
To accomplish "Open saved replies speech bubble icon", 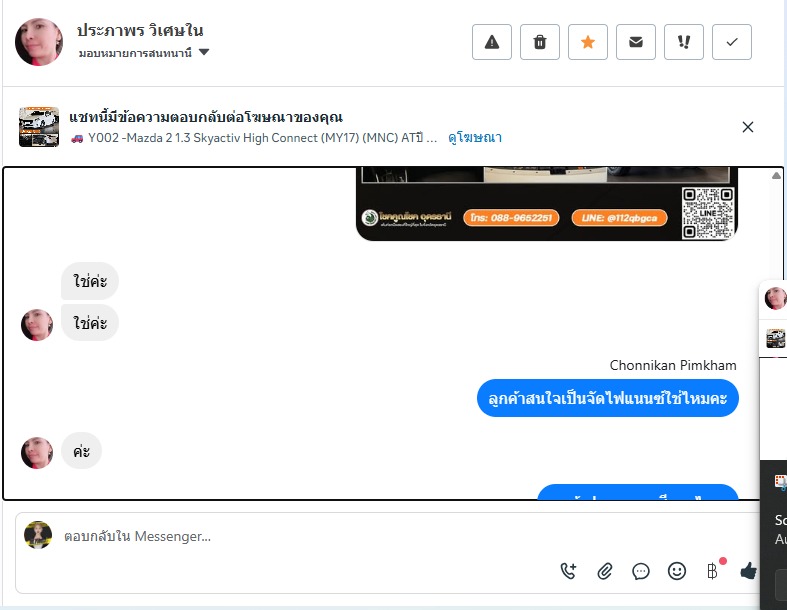I will 641,571.
